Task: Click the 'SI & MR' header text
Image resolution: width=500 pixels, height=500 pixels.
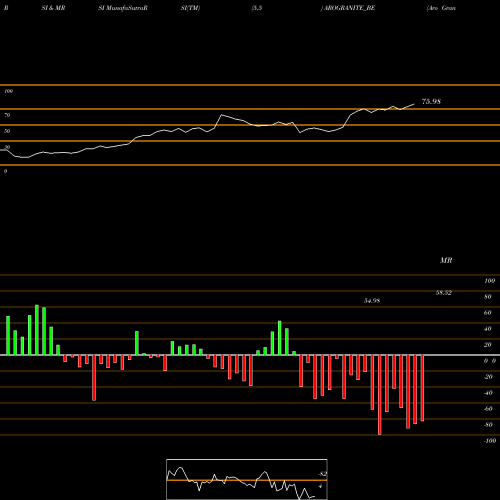Action: click(53, 8)
